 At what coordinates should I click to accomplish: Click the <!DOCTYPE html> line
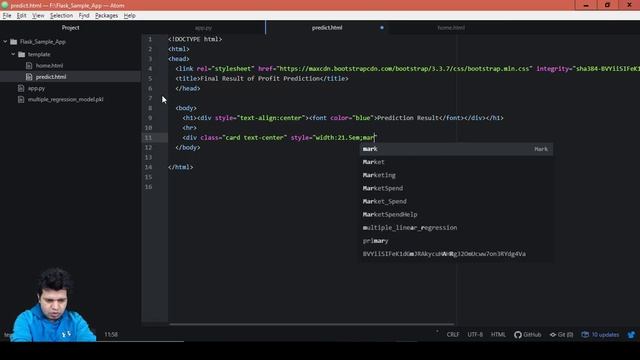coord(195,39)
